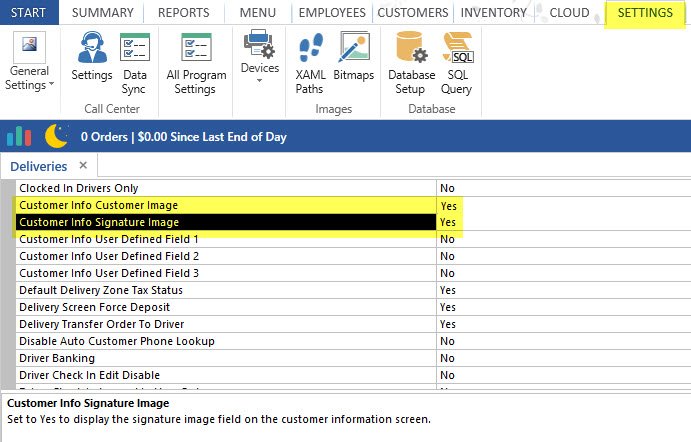Screen dimensions: 691x442
Task: Click the Devices printer icon
Action: (x=260, y=44)
